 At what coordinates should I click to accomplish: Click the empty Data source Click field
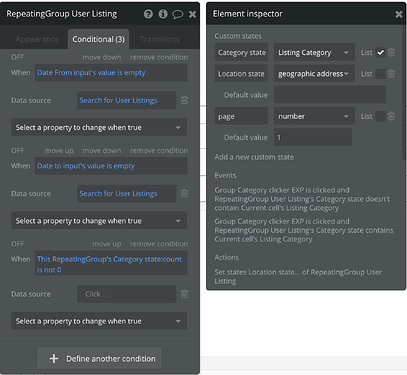pyautogui.click(x=127, y=294)
